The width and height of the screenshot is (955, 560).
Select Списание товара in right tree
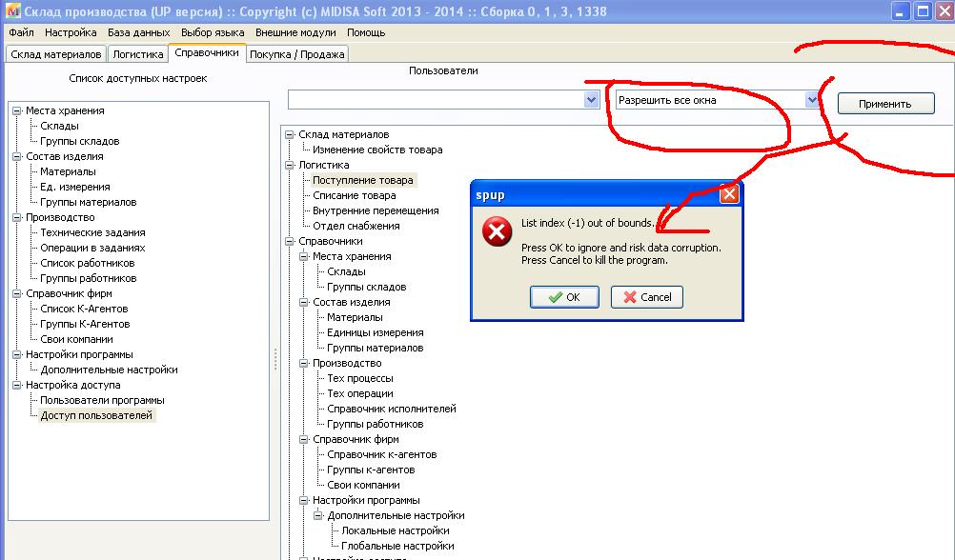point(355,195)
